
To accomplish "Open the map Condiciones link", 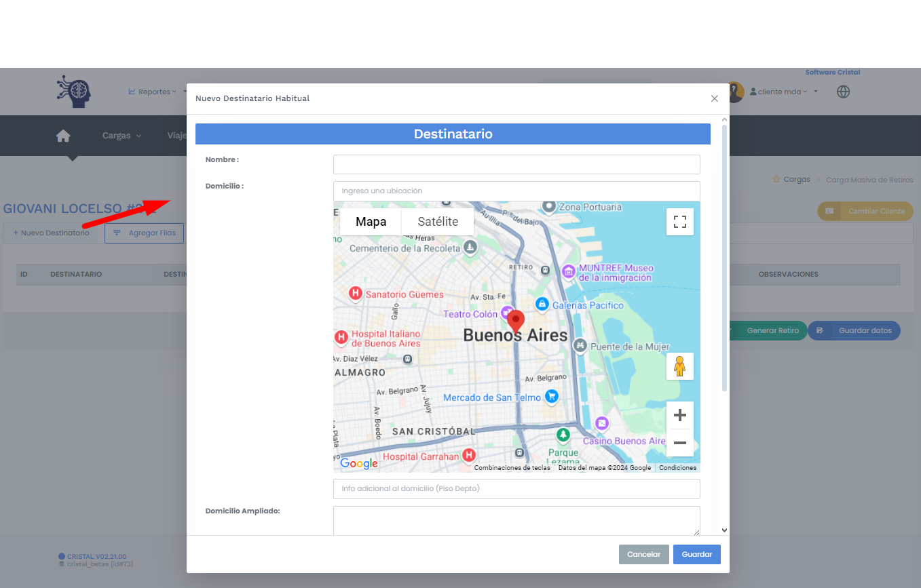I will click(677, 468).
